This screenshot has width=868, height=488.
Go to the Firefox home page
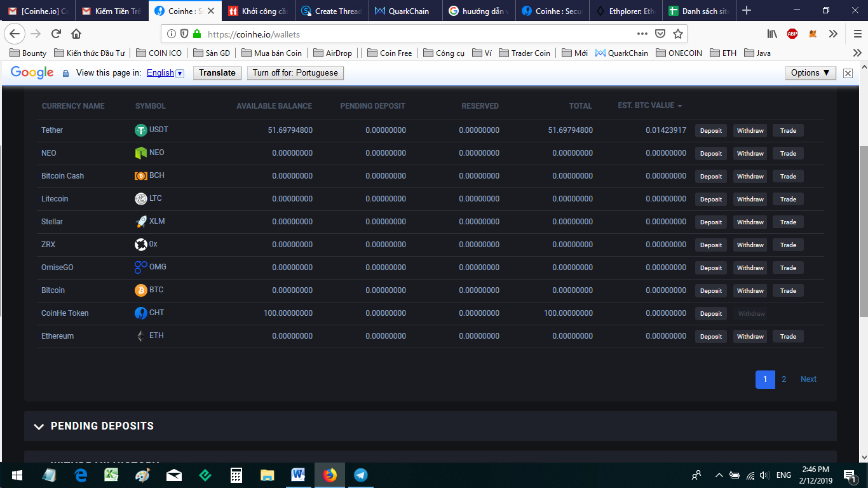[x=76, y=34]
